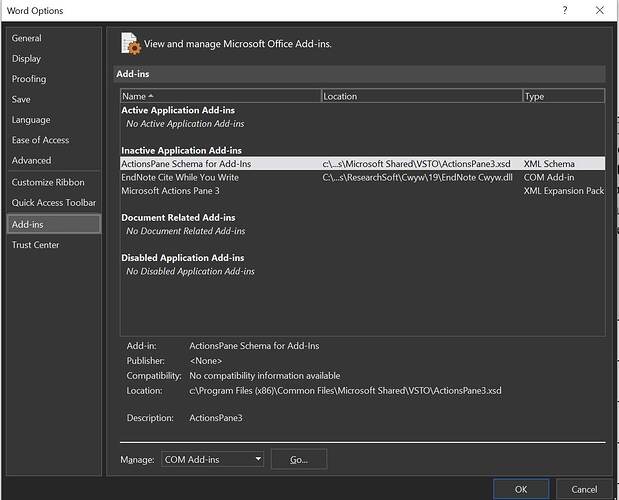Open the Manage COM Add-ins dropdown
Image resolution: width=619 pixels, height=500 pixels.
pyautogui.click(x=212, y=459)
